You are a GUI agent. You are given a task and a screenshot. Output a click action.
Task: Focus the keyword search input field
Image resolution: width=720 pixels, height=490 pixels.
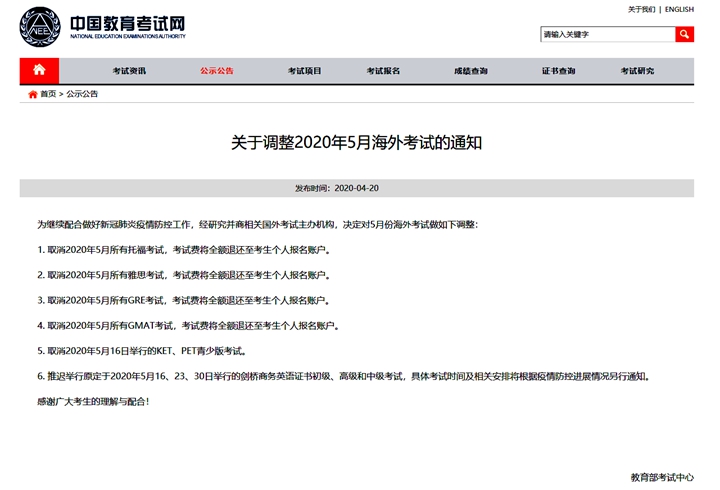coord(608,34)
